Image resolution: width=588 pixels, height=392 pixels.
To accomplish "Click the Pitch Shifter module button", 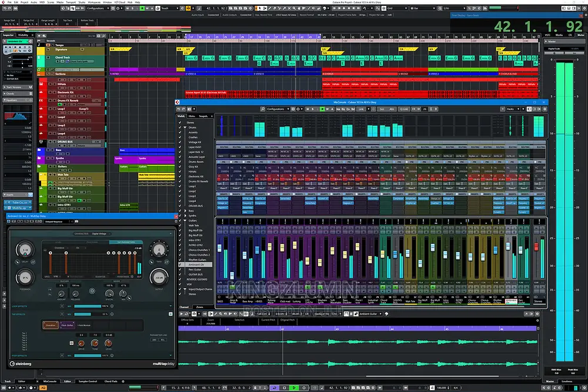I will pyautogui.click(x=68, y=325).
